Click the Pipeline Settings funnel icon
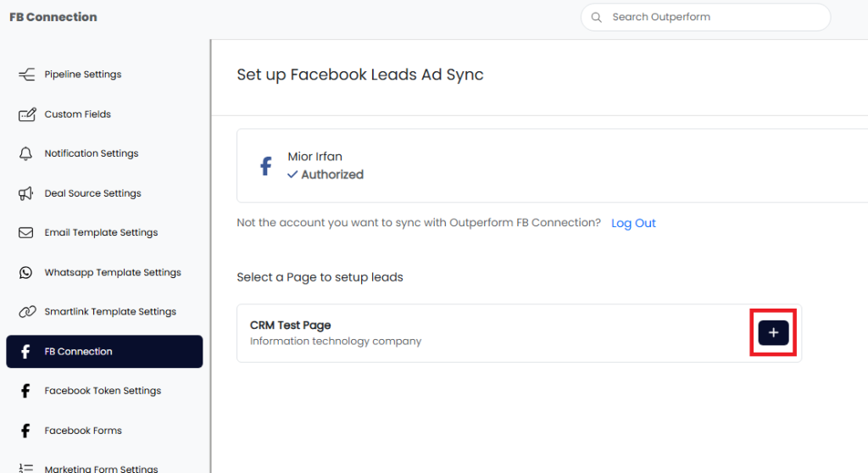Image resolution: width=868 pixels, height=473 pixels. click(26, 75)
